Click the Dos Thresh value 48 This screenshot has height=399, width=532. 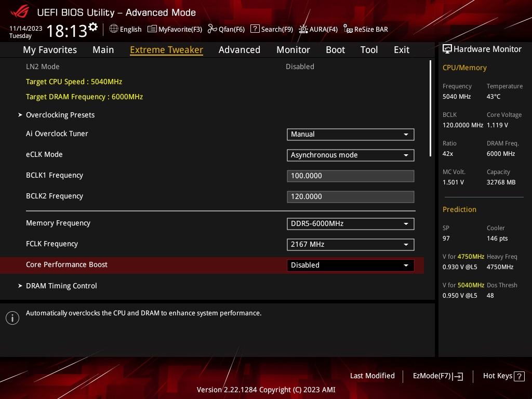[x=490, y=296]
